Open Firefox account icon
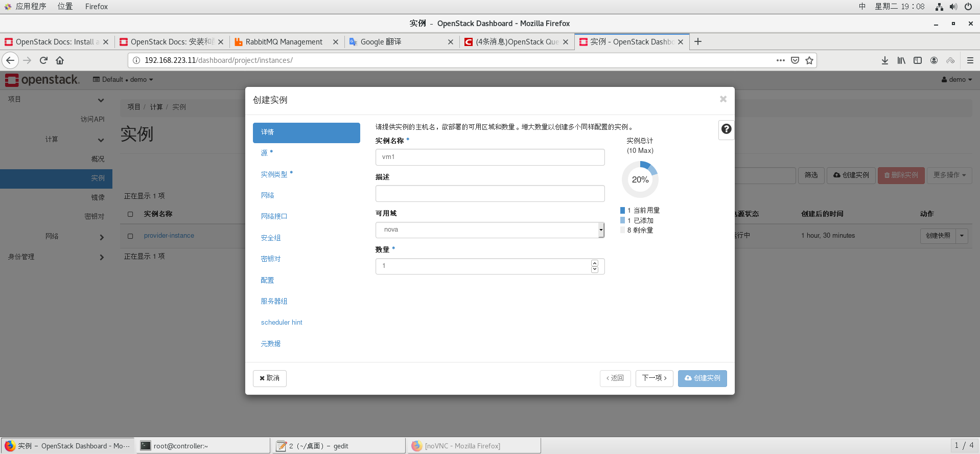 (x=934, y=60)
